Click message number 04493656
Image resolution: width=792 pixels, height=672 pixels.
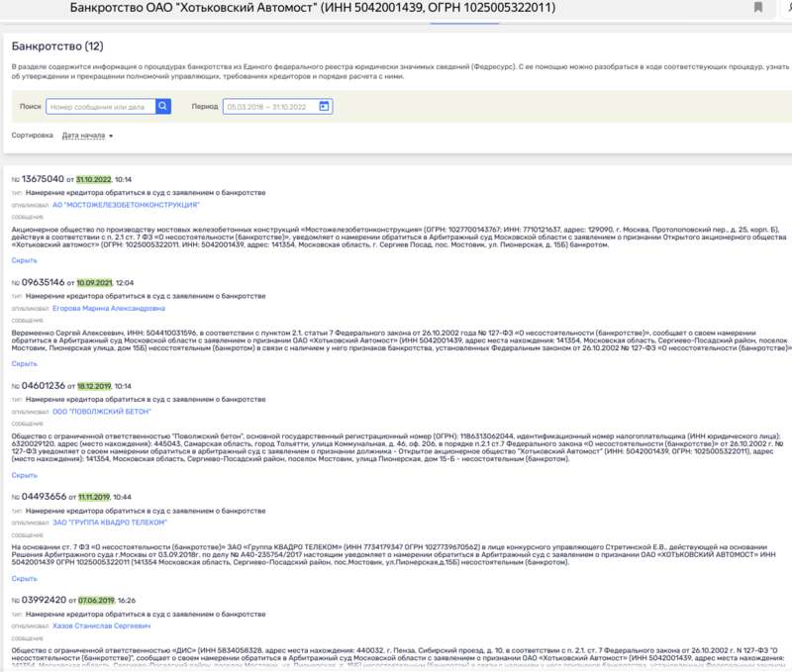[x=44, y=497]
